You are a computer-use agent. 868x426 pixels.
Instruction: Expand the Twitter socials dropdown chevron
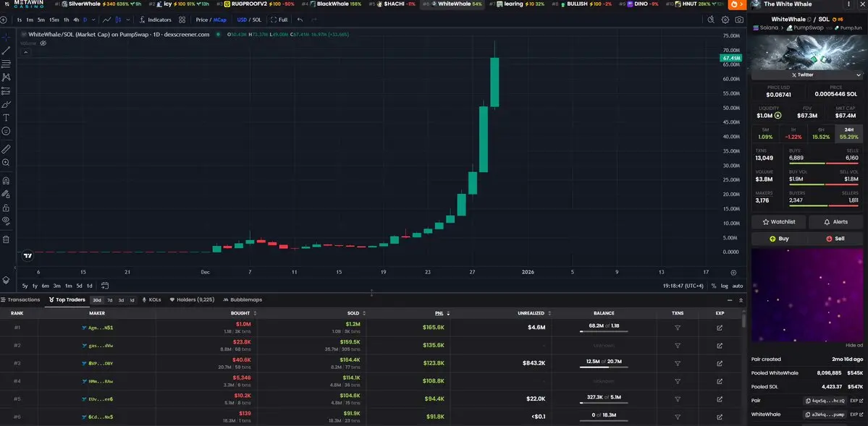[x=859, y=74]
